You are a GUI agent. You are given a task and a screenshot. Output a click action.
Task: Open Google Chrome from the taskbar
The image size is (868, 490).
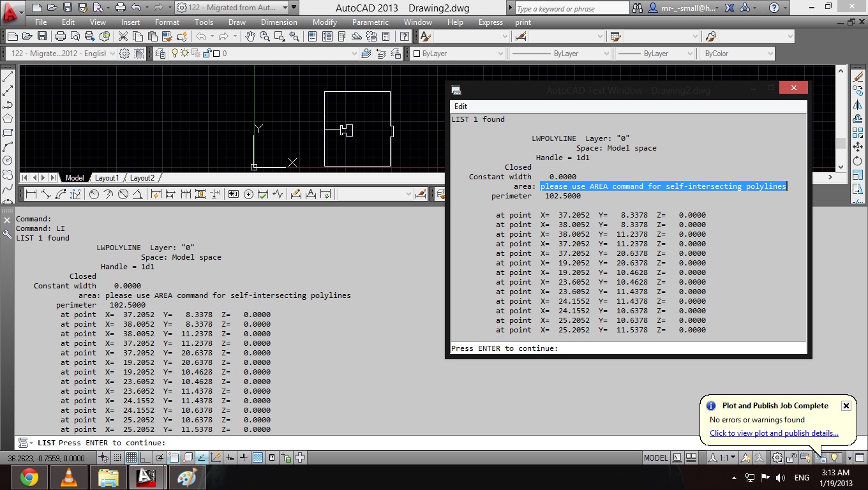(29, 477)
